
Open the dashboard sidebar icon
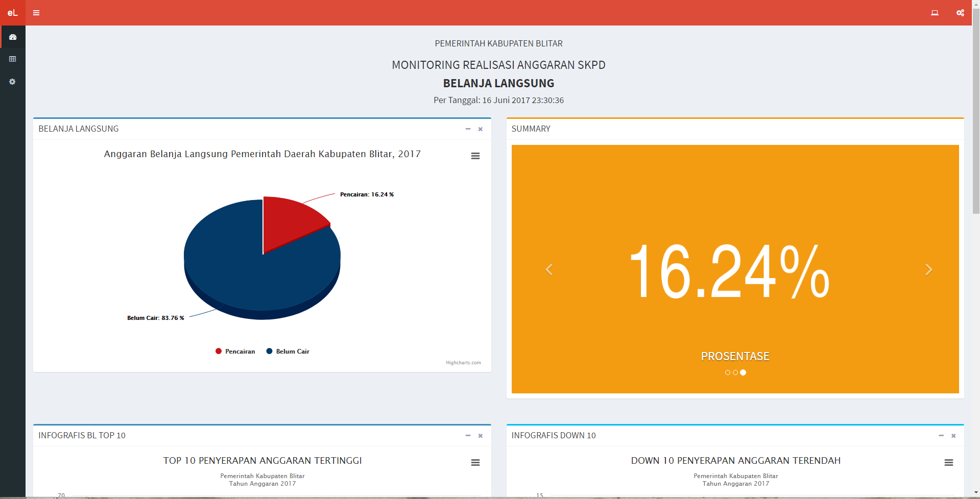point(13,37)
